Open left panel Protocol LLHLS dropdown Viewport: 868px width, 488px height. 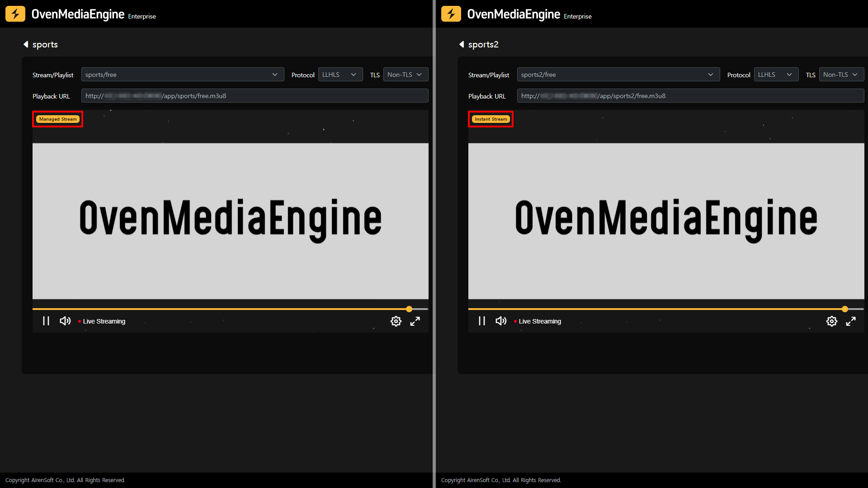coord(340,75)
